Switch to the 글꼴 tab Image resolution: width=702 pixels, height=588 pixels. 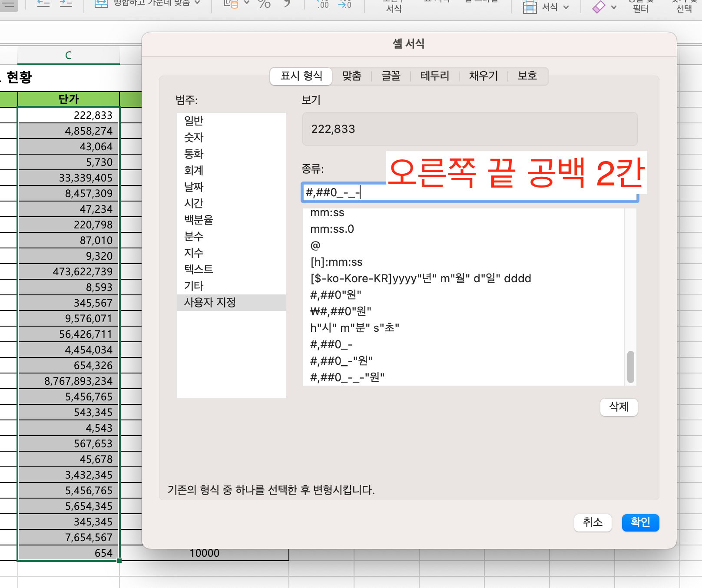click(391, 76)
